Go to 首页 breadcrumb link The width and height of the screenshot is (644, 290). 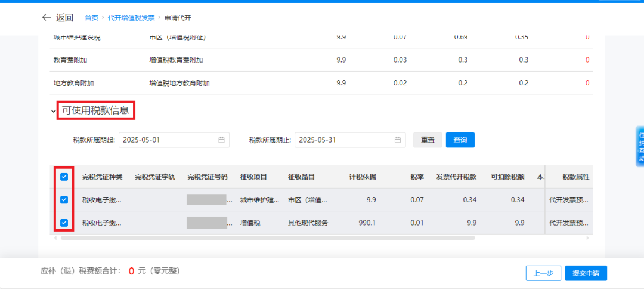point(92,18)
